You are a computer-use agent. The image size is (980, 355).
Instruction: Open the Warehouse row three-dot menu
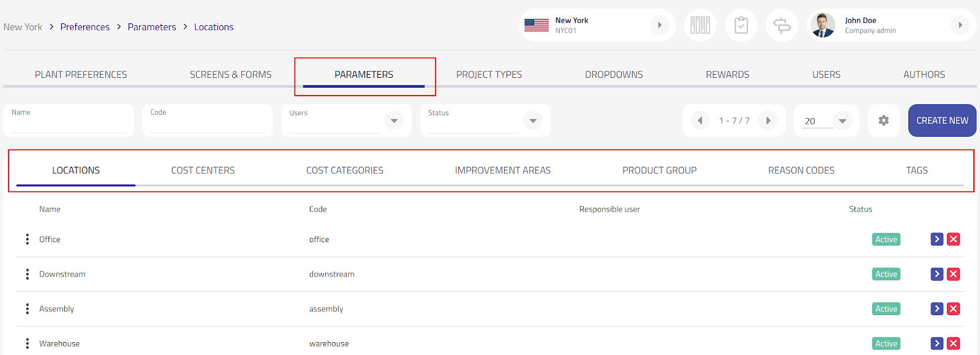(27, 343)
